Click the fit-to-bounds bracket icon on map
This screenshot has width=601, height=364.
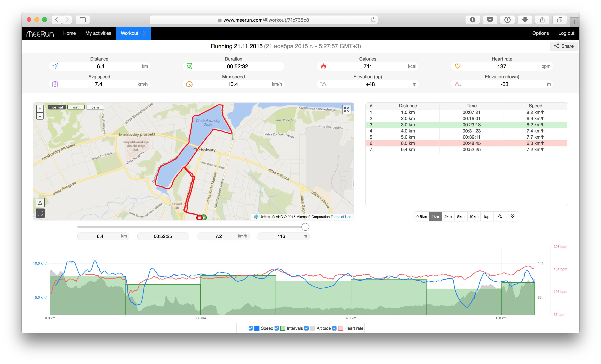(40, 213)
